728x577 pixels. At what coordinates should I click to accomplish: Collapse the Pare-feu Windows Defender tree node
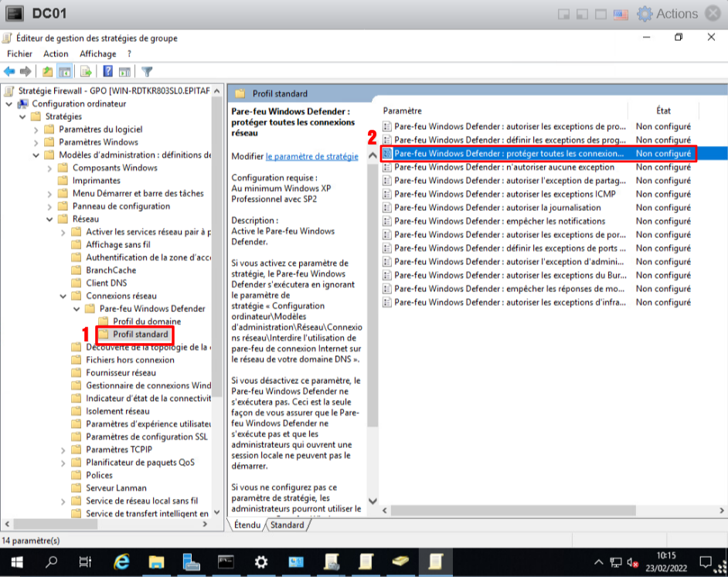tap(78, 309)
